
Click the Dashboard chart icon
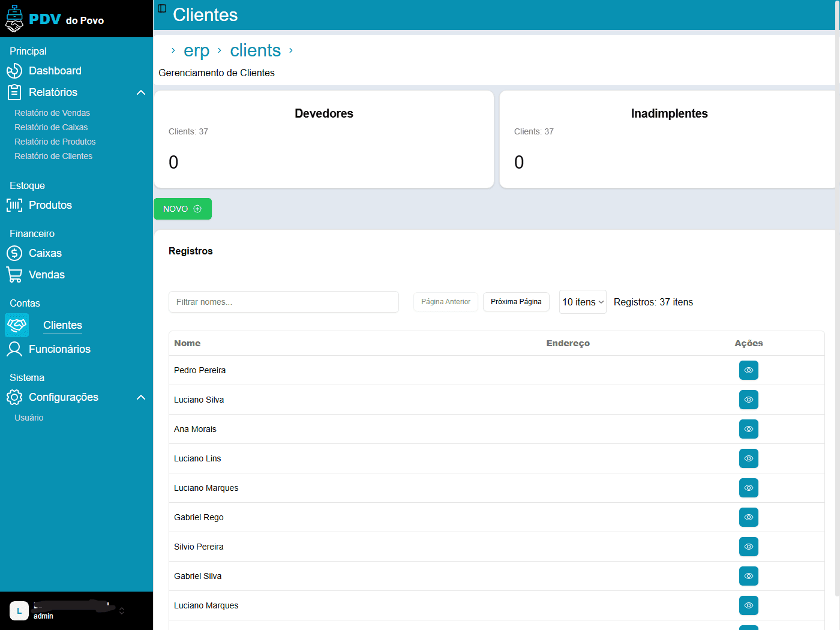tap(14, 71)
